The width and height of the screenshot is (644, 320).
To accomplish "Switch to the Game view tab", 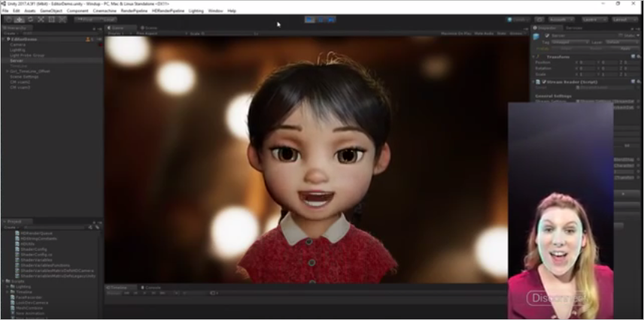I will pos(121,28).
